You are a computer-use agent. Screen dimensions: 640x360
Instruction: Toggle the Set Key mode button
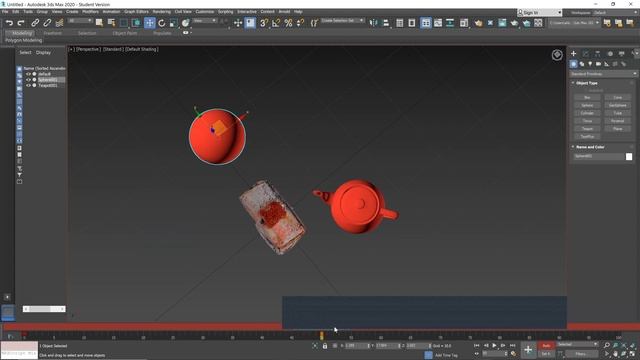546,353
